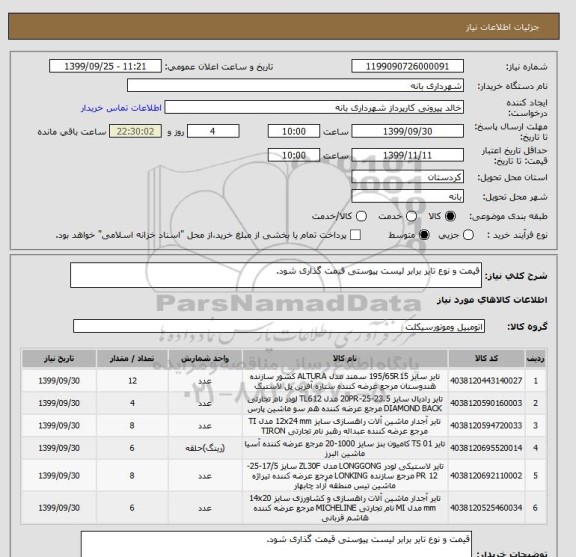Click the ALTURA 195/65R15 tire item name
The image size is (576, 557).
[x=345, y=381]
